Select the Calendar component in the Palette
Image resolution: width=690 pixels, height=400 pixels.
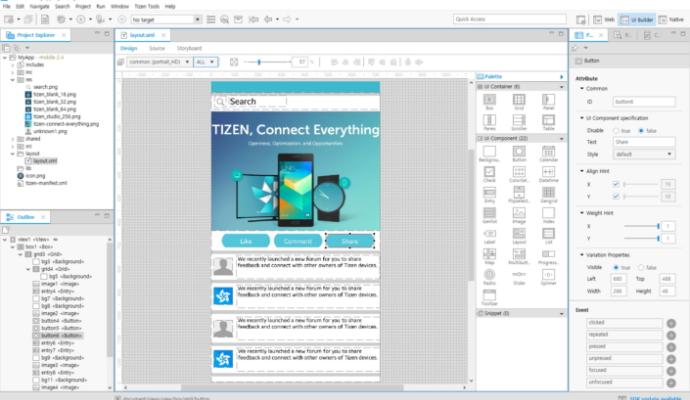point(548,152)
